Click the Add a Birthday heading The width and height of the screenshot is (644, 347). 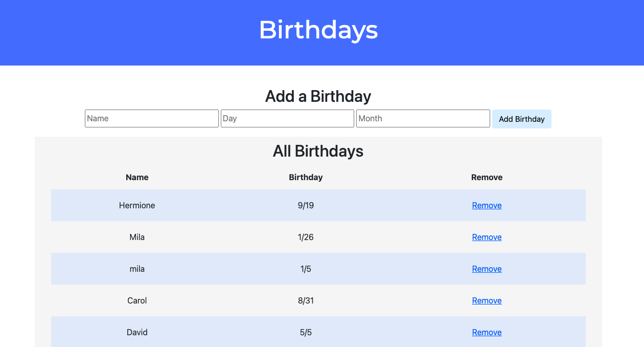pos(318,96)
